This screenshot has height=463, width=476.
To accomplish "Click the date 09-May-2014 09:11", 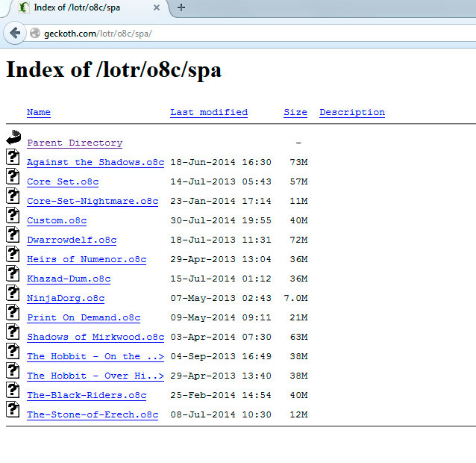I will [x=221, y=318].
